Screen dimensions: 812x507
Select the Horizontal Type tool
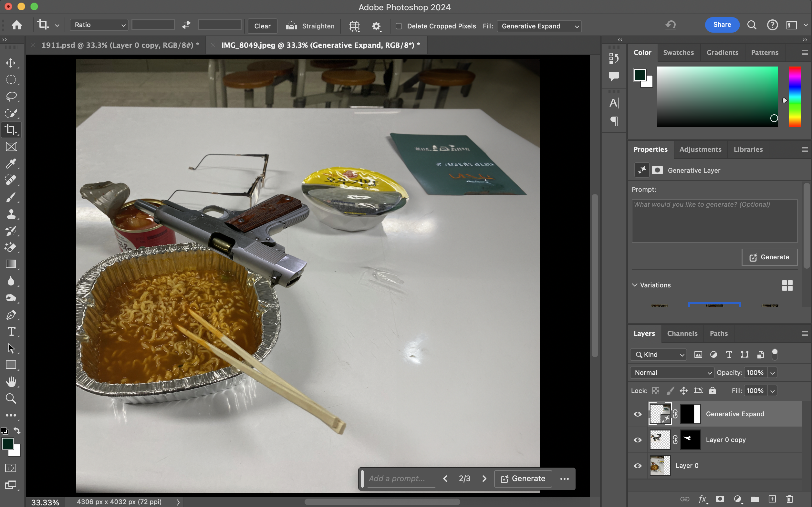[x=11, y=331]
